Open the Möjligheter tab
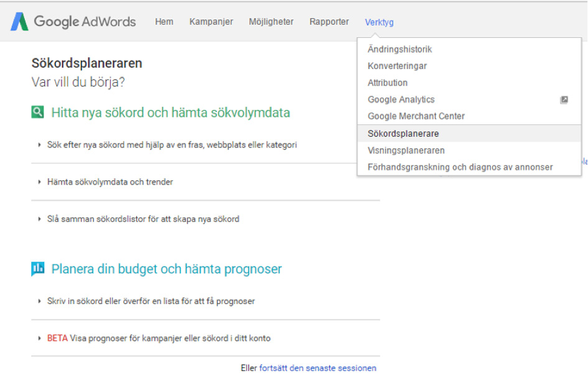Screen dimensions: 588x386 [271, 22]
